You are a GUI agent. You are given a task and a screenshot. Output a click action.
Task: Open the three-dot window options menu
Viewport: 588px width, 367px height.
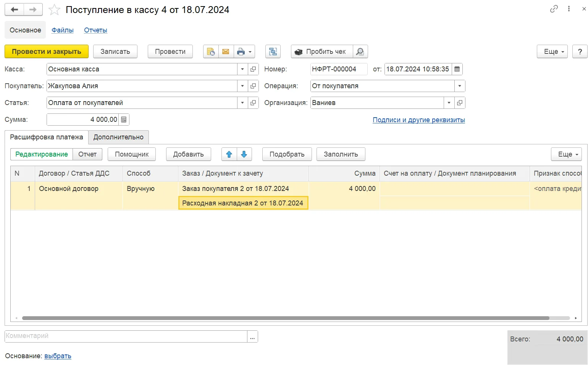[x=569, y=9]
